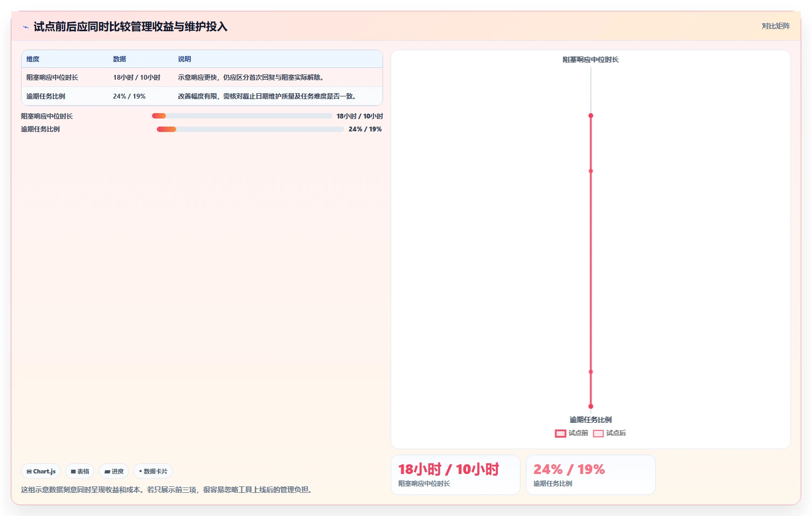This screenshot has height=516, width=812.
Task: Click the Chart.js tag chip
Action: (41, 471)
